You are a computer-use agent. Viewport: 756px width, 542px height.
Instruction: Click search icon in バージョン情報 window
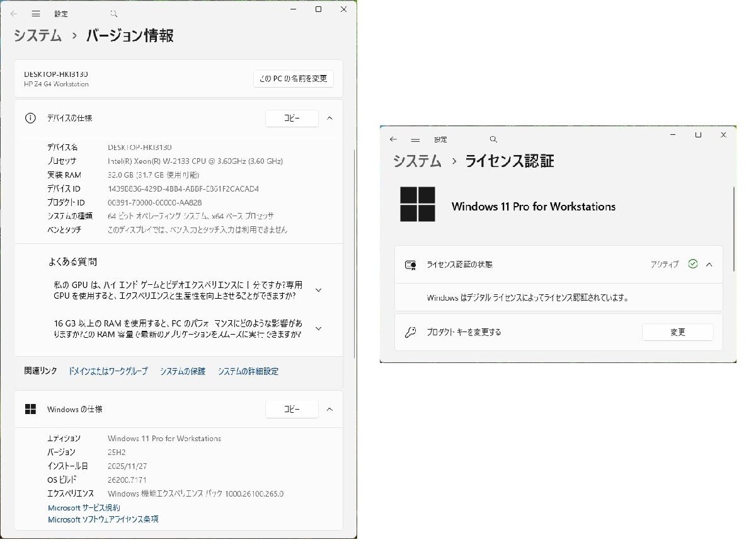click(113, 13)
